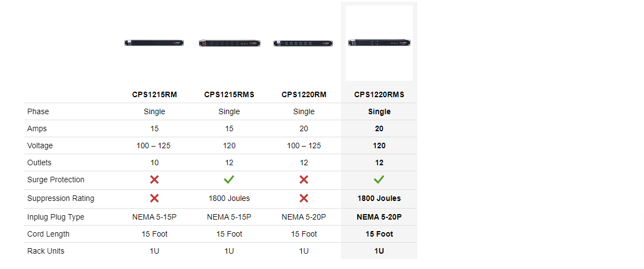The height and width of the screenshot is (269, 644).
Task: Click 1800 Joules under CPS1215RMS
Action: coord(229,198)
